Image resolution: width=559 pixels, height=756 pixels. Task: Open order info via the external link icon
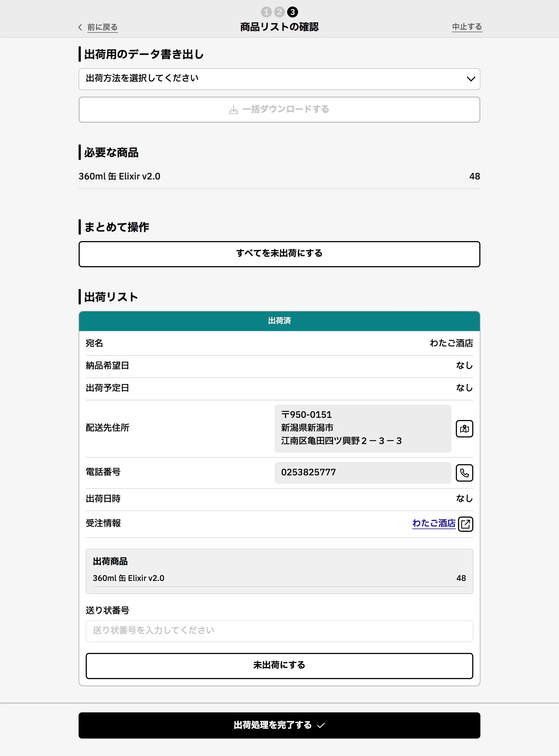(465, 524)
